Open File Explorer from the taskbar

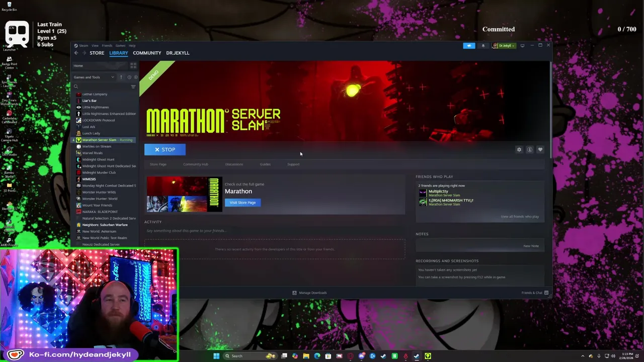click(x=306, y=356)
